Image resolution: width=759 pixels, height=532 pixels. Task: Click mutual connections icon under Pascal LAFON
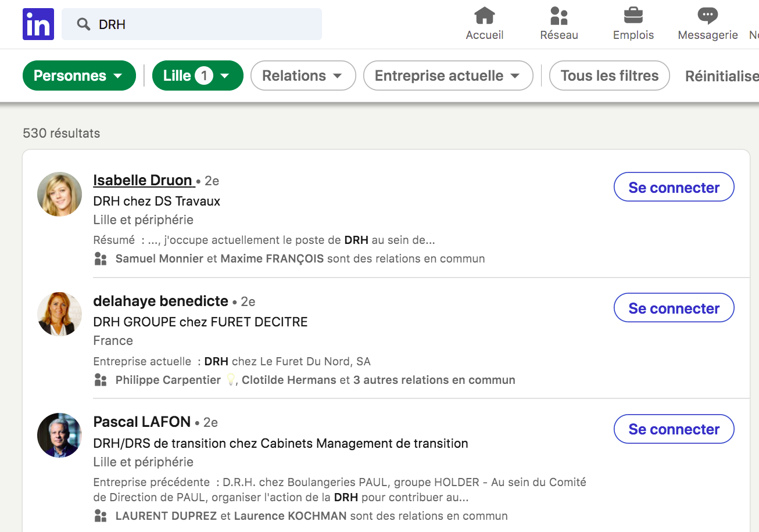coord(101,516)
